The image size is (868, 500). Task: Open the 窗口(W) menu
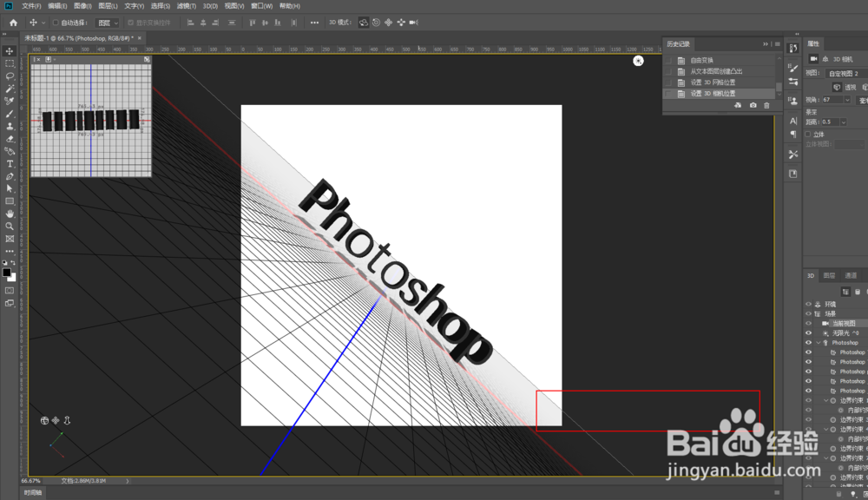tap(261, 6)
